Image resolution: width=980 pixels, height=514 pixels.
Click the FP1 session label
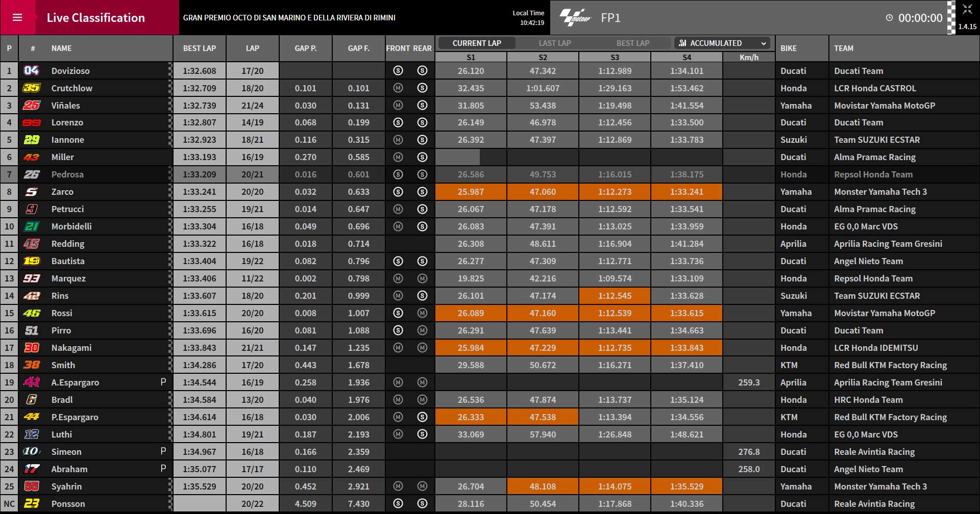coord(610,18)
